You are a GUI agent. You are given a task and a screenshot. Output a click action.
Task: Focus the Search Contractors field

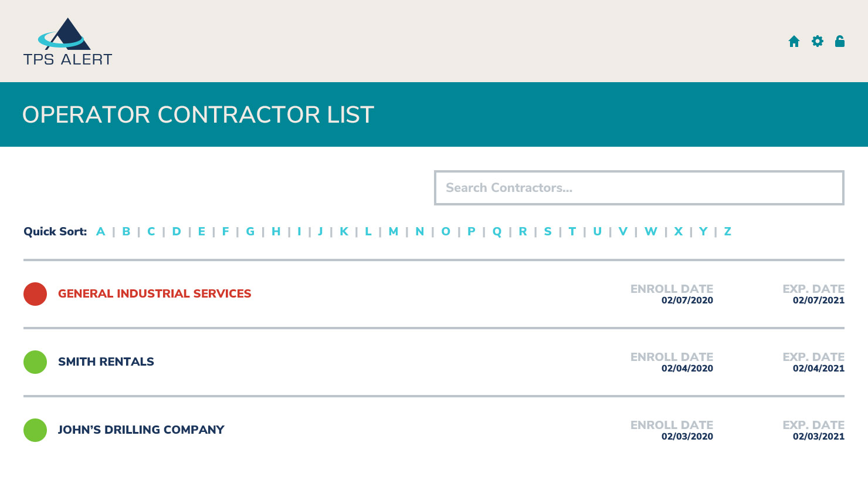click(639, 188)
